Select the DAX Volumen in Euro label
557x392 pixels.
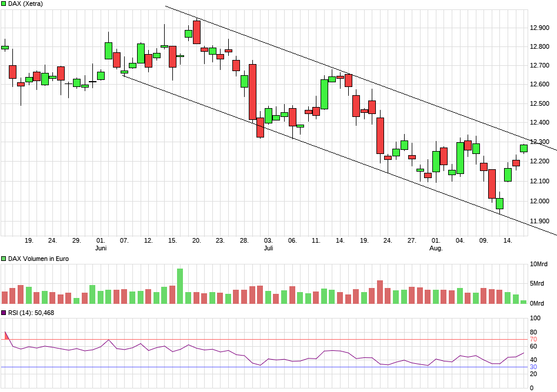(x=38, y=259)
